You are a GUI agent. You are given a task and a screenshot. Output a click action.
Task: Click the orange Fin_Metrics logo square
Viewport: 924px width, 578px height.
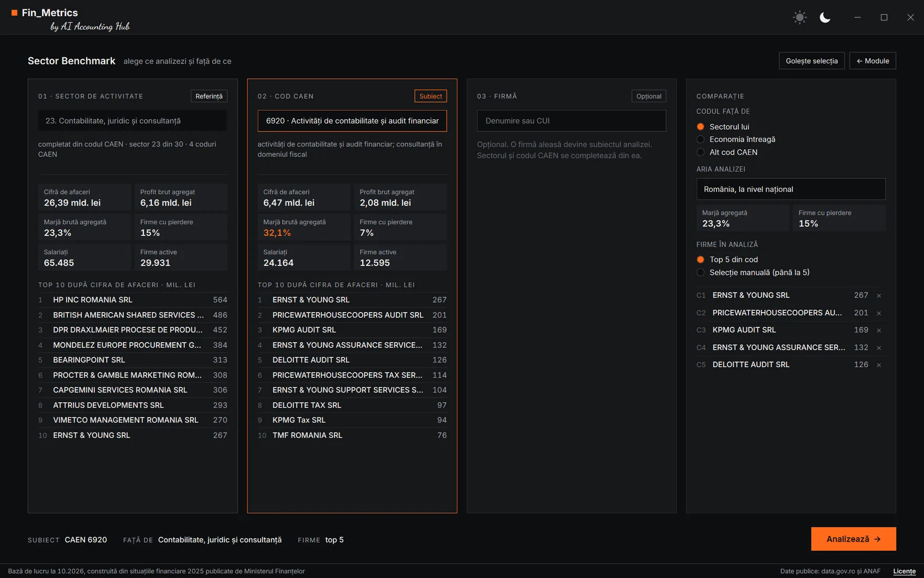pos(14,13)
